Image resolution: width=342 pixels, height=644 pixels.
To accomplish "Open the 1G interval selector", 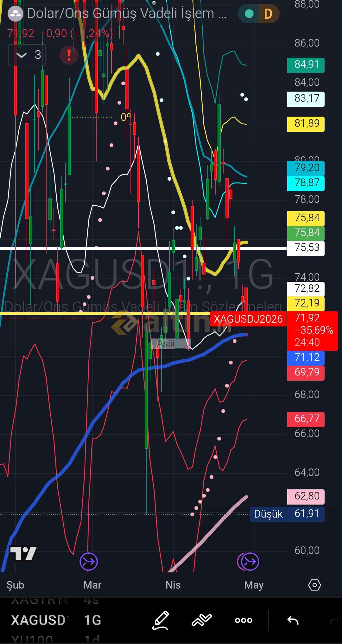I will [92, 620].
